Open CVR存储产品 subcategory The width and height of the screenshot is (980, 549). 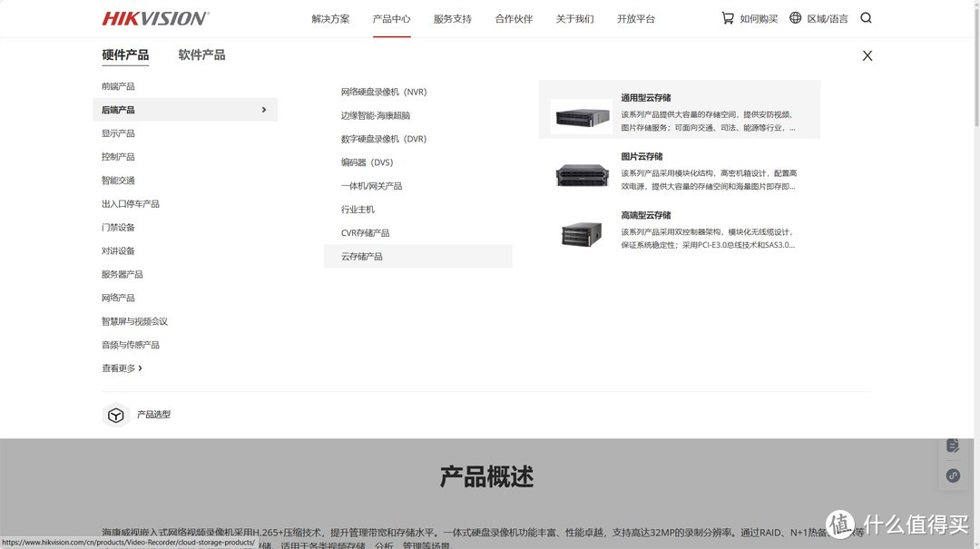[x=365, y=232]
